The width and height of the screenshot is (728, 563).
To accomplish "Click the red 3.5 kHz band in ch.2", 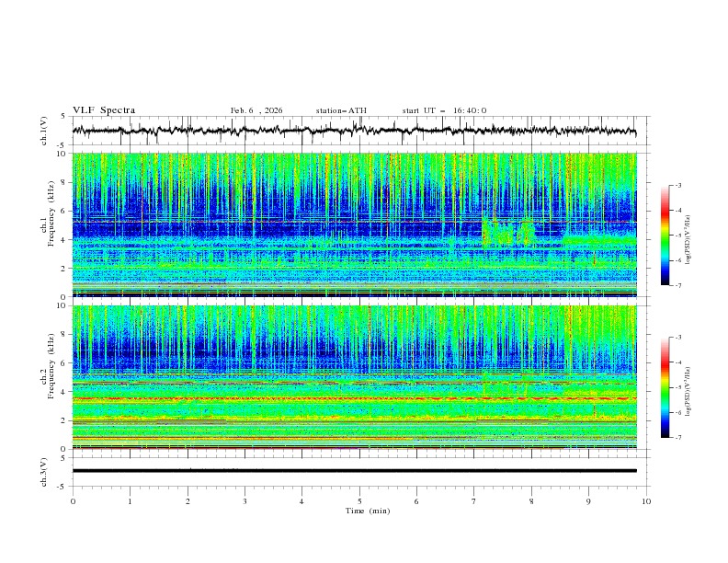I will [354, 398].
